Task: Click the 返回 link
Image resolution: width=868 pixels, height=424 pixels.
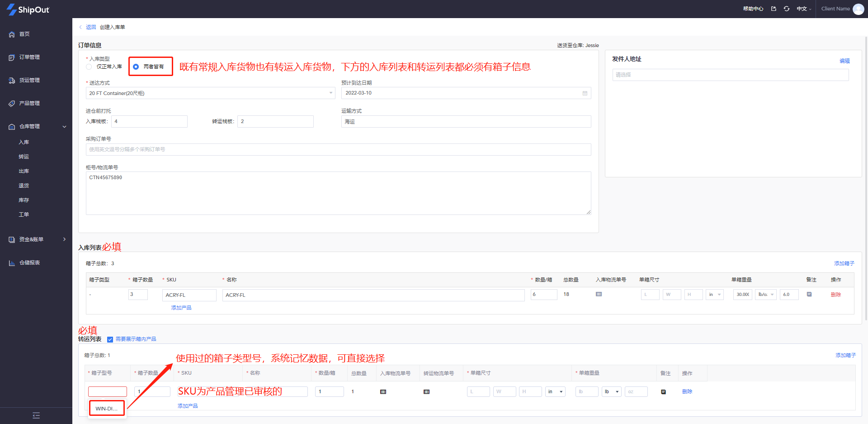Action: pos(91,27)
